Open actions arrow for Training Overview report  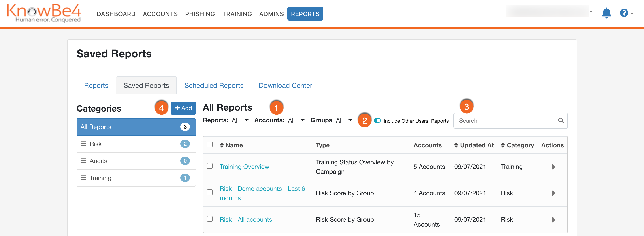(x=554, y=167)
